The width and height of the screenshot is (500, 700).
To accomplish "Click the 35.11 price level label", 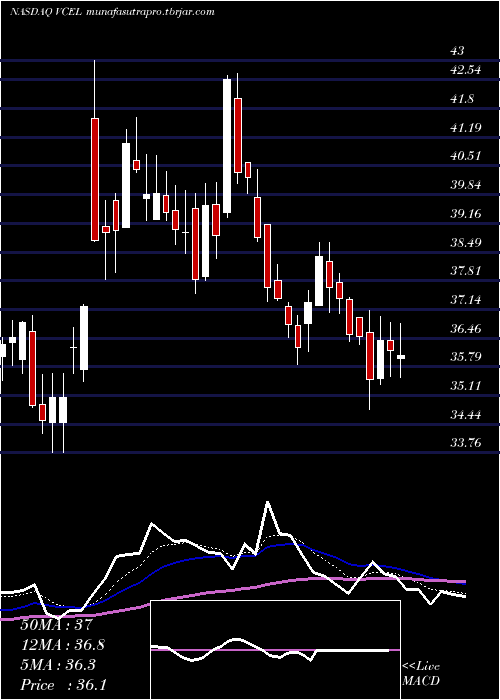I will click(x=466, y=385).
